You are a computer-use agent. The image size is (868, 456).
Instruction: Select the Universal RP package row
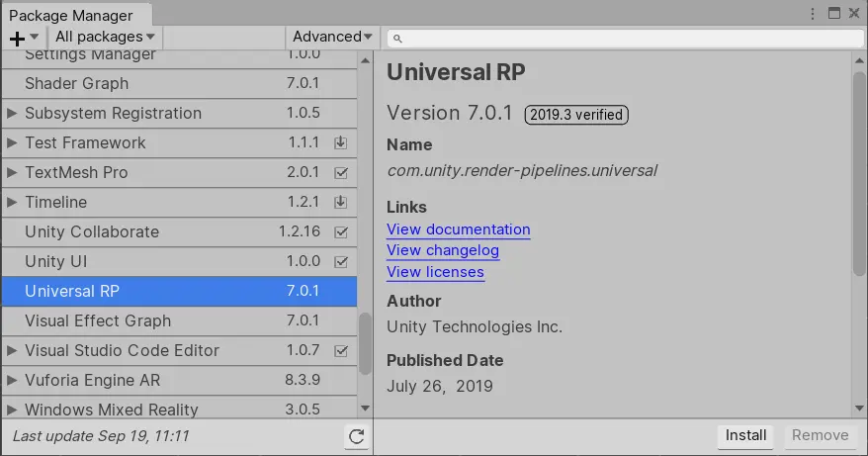coord(179,292)
